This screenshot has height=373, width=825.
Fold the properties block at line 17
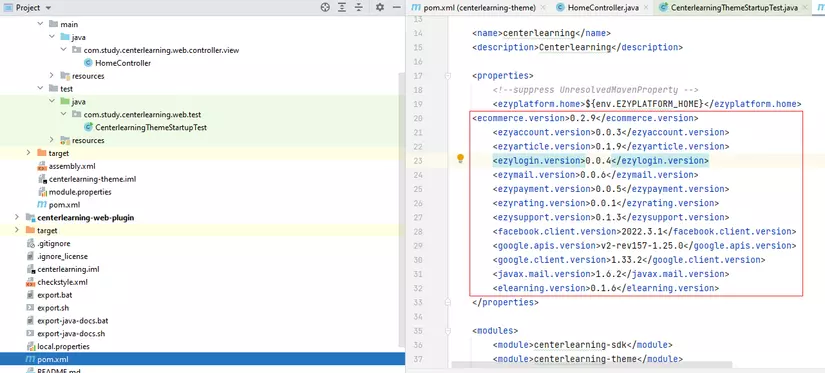[x=448, y=76]
